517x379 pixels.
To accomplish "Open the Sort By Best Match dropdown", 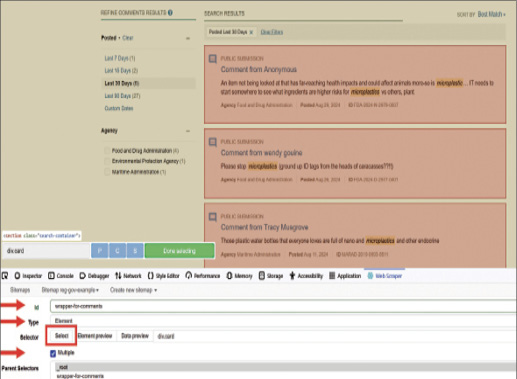I will [491, 14].
